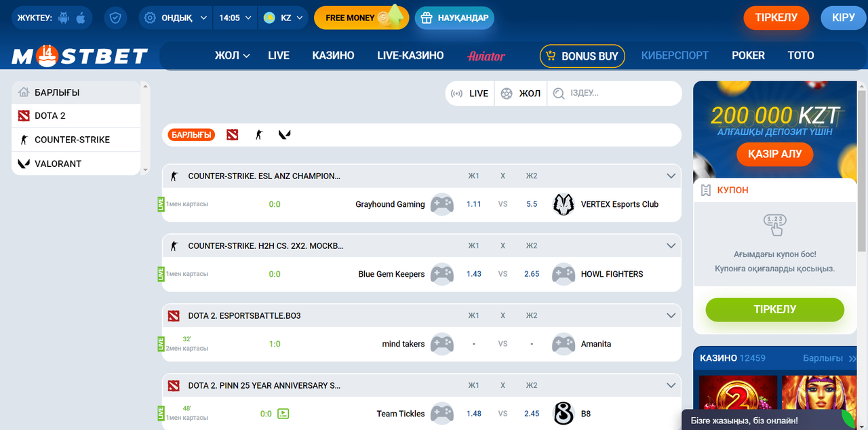The height and width of the screenshot is (430, 868).
Task: Open НАУҚАНДАР promotions button
Action: click(454, 18)
